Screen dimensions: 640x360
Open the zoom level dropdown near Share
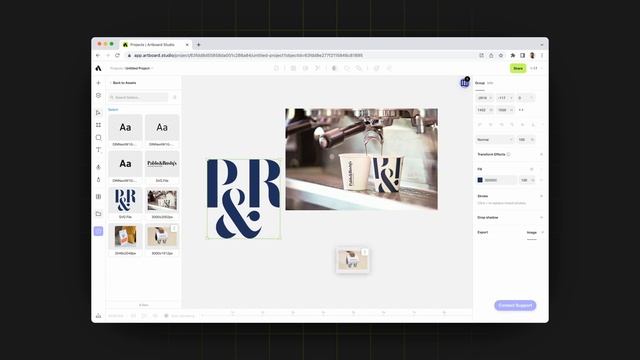(536, 68)
